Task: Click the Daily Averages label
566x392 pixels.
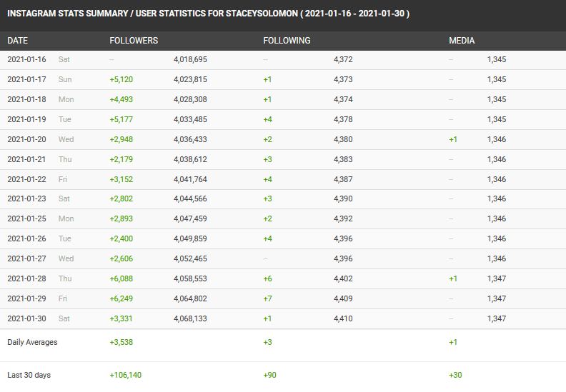Action: pos(32,342)
